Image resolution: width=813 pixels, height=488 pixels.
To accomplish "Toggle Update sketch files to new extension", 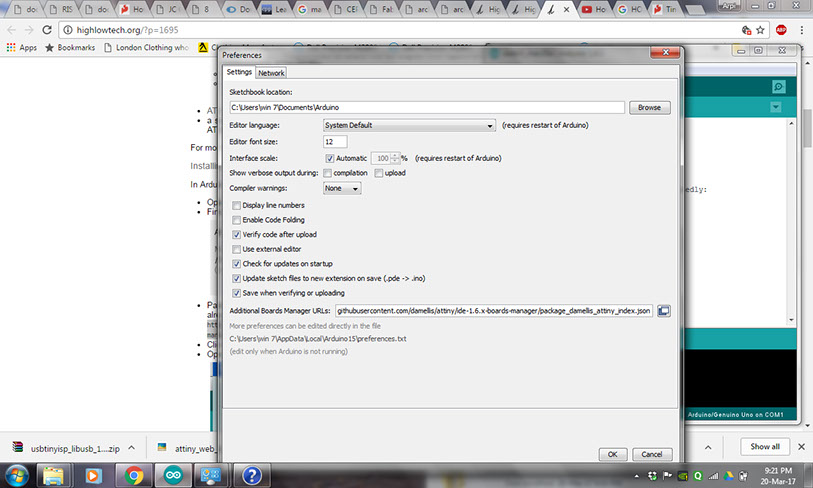I will [x=236, y=278].
